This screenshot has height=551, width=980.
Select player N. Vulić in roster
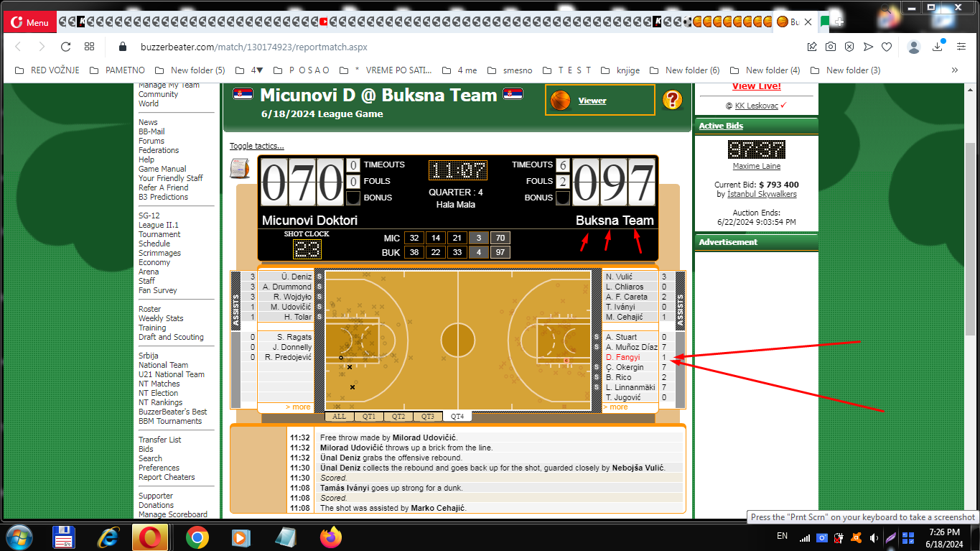[x=620, y=277]
